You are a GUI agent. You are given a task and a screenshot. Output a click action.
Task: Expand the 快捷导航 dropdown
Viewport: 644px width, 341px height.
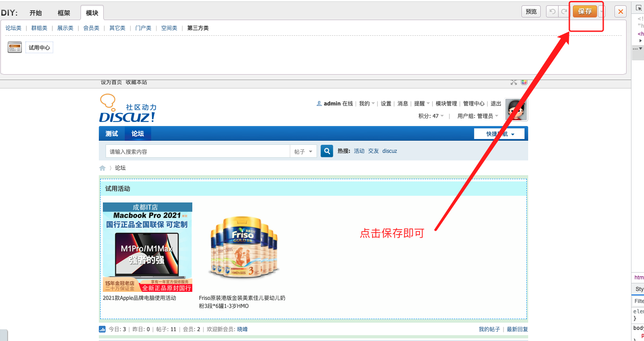click(500, 134)
